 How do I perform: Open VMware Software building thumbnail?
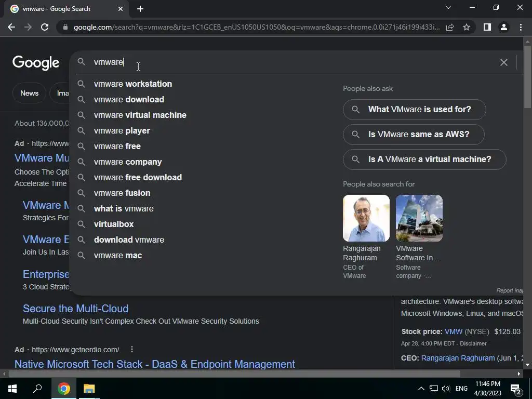coord(419,218)
